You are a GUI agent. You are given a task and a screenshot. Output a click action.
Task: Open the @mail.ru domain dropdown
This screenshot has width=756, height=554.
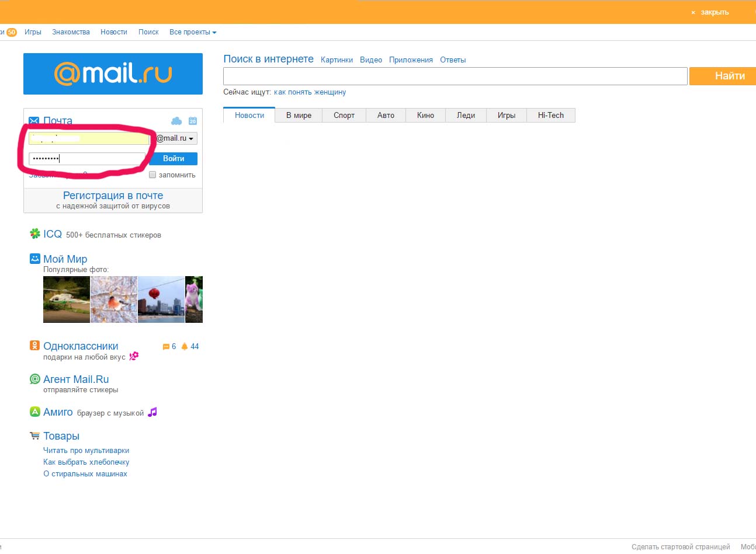point(176,138)
